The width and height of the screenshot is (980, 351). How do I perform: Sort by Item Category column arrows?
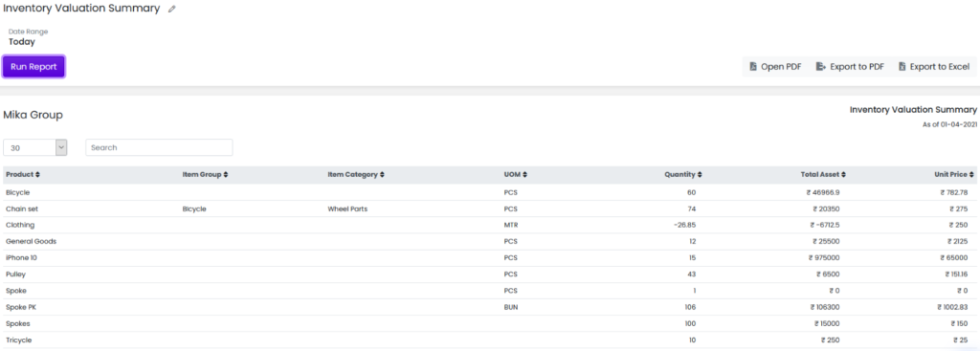click(382, 175)
